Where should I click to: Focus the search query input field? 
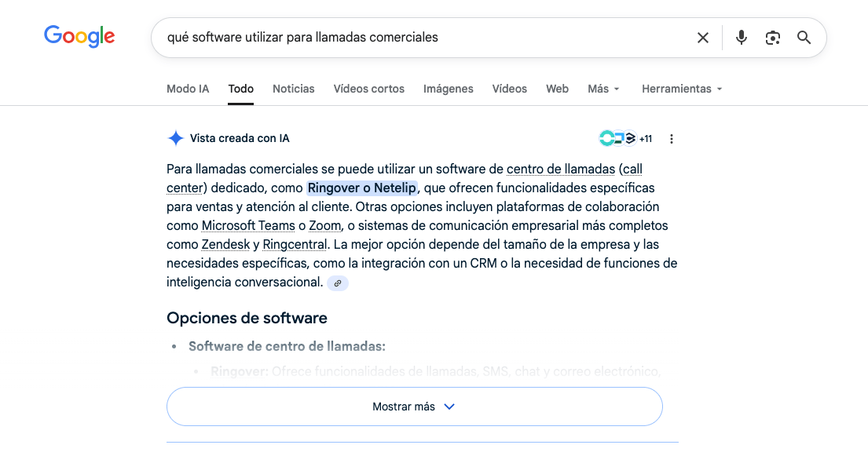416,38
